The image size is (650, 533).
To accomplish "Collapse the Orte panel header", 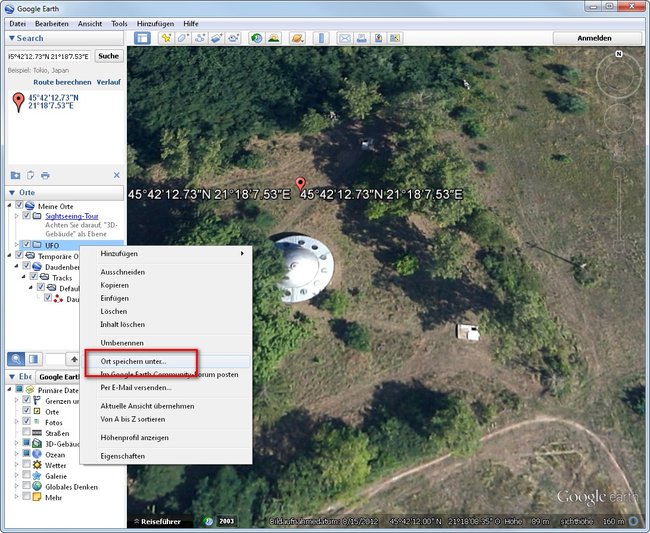I will (65, 193).
